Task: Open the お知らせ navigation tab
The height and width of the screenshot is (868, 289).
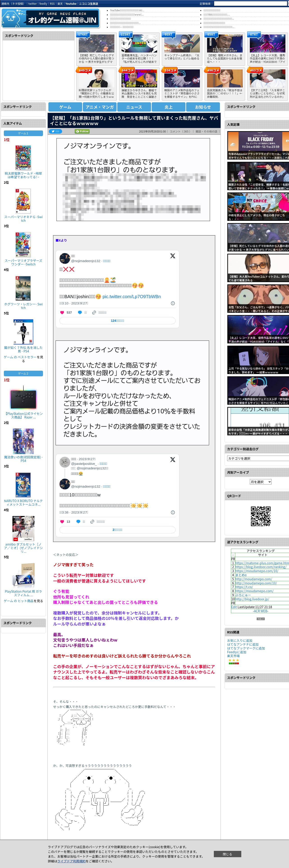Action: (203, 107)
